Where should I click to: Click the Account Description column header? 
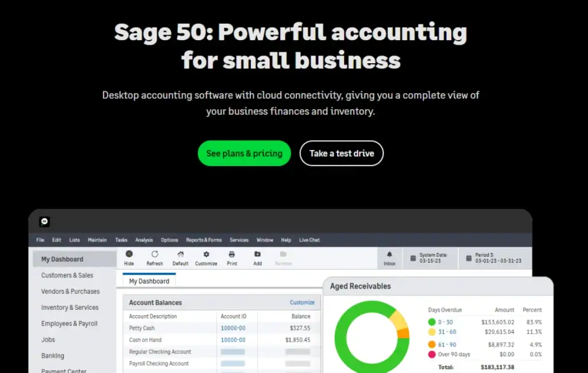pos(153,316)
